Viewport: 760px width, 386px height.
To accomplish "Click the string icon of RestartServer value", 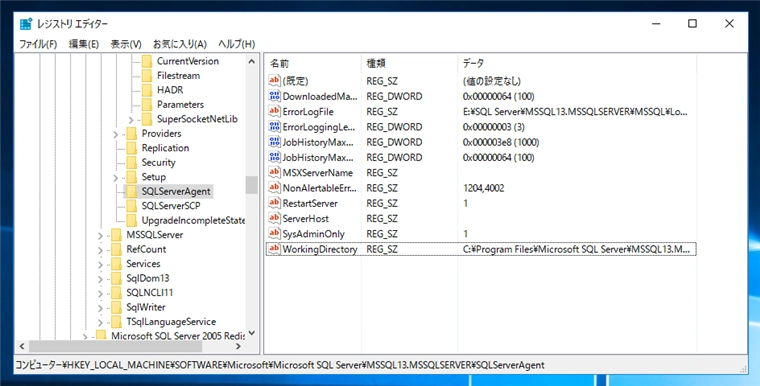I will [274, 203].
